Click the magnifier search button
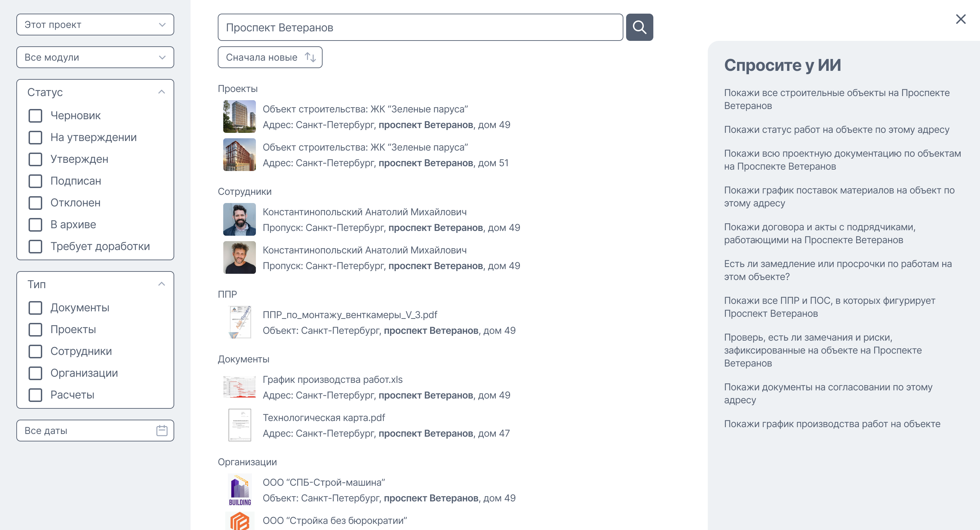 [x=639, y=27]
